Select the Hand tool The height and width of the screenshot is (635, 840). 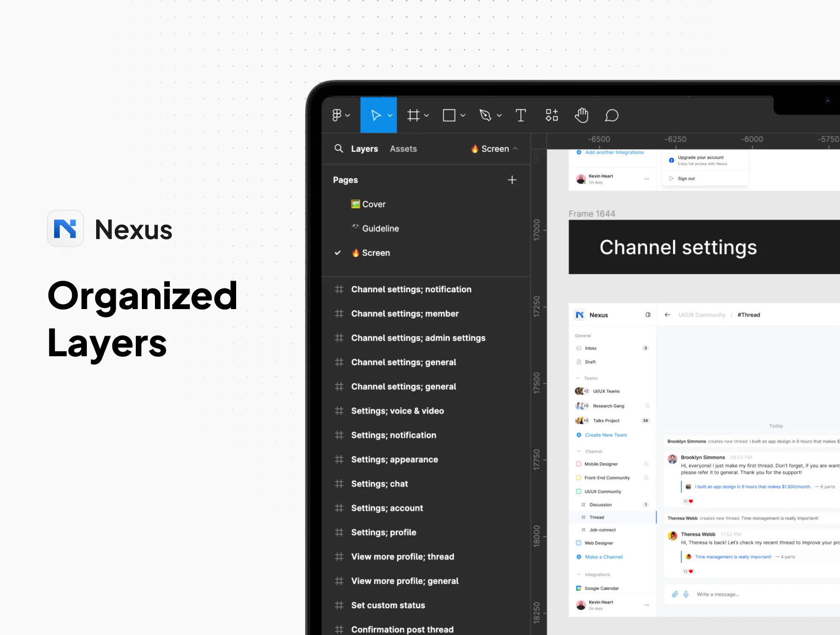[x=581, y=115]
